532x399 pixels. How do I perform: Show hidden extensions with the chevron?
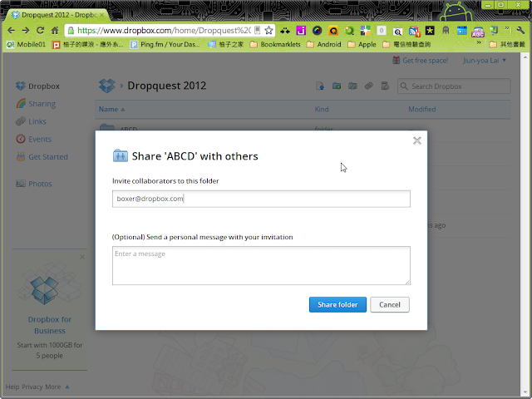(508, 28)
